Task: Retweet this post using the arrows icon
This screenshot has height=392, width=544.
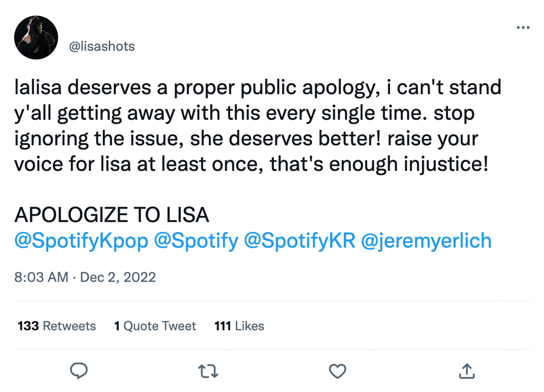Action: (x=208, y=371)
